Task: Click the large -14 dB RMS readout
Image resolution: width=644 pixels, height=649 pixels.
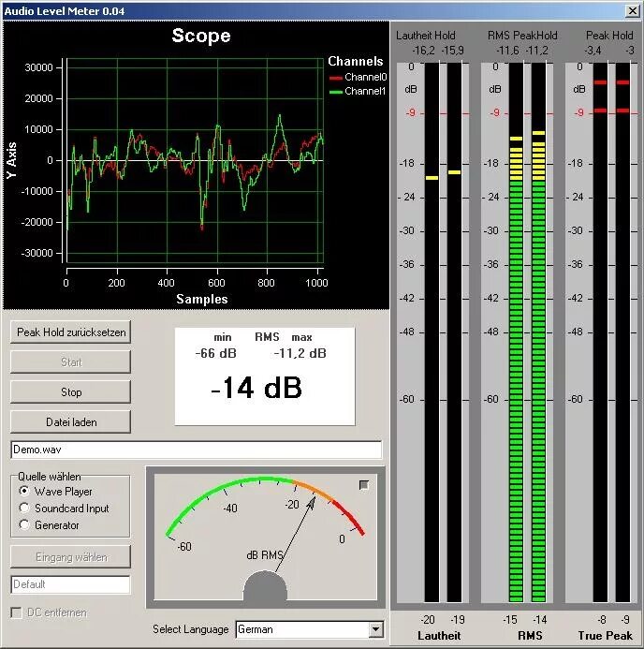Action: 256,388
